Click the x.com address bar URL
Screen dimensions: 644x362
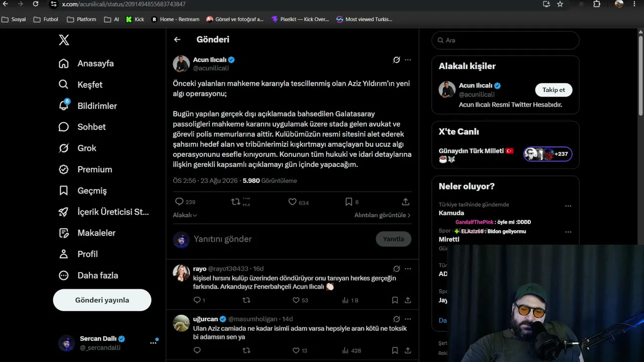coord(124,4)
